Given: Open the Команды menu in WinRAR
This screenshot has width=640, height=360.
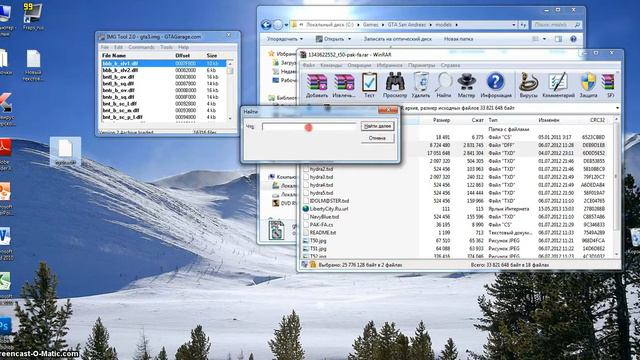Looking at the screenshot, I should [x=331, y=65].
